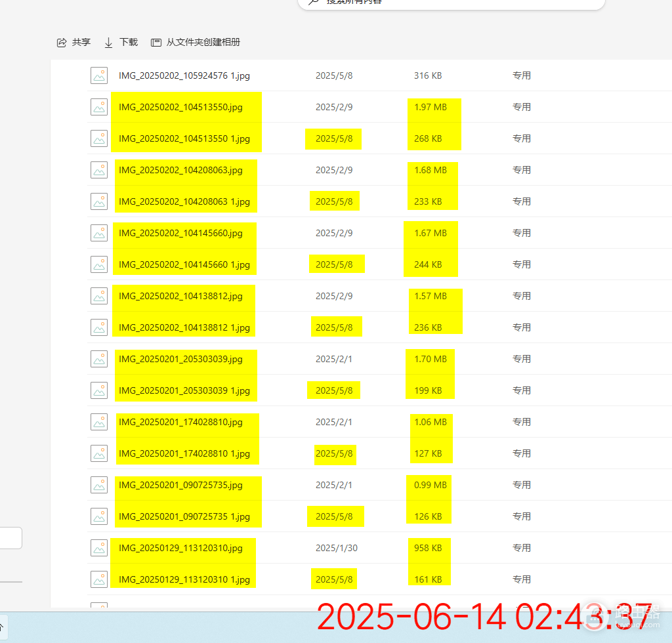Click image icon of IMG_20250129_113120310.jpg

pyautogui.click(x=99, y=548)
